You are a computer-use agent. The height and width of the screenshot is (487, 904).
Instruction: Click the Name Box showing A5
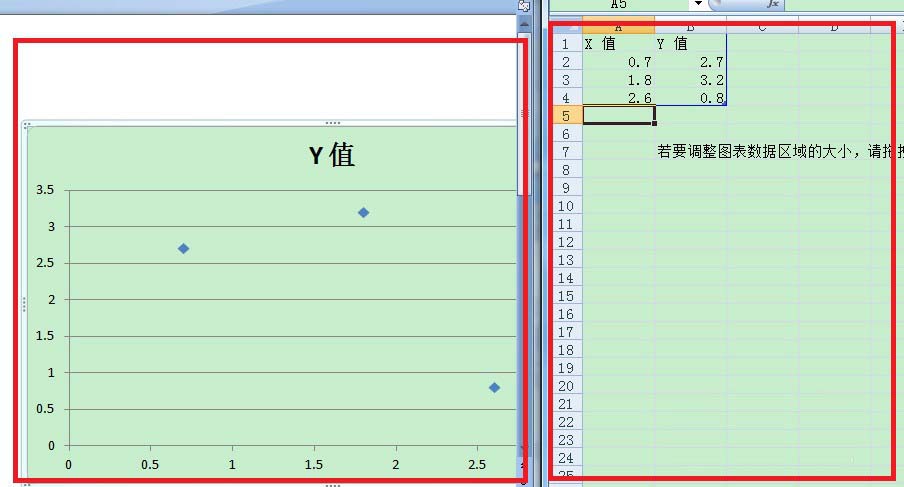pos(619,4)
